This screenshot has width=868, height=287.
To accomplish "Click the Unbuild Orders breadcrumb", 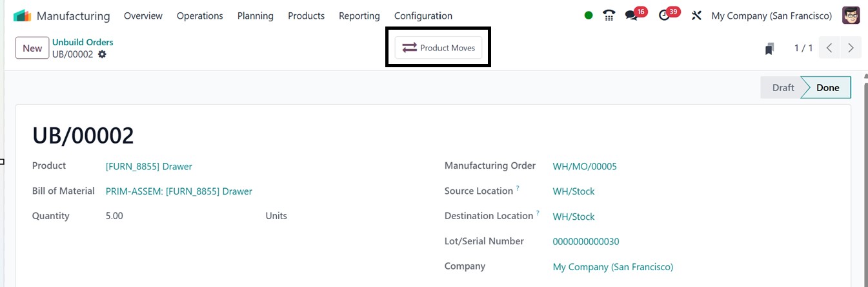I will 83,42.
